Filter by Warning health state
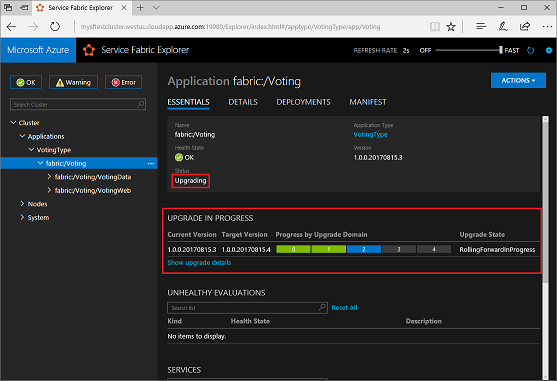Screen dimensions: 557x381 click(74, 82)
